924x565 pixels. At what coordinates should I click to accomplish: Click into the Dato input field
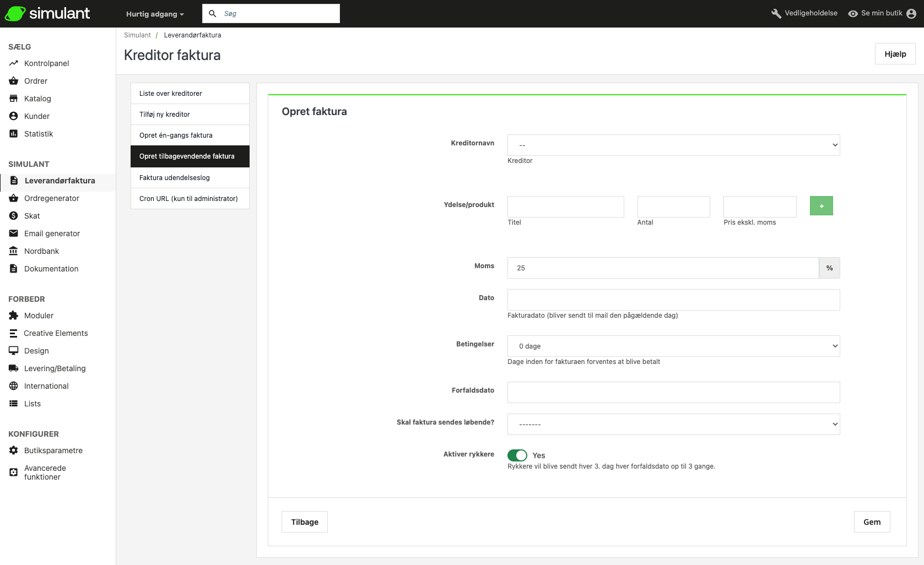pos(673,300)
